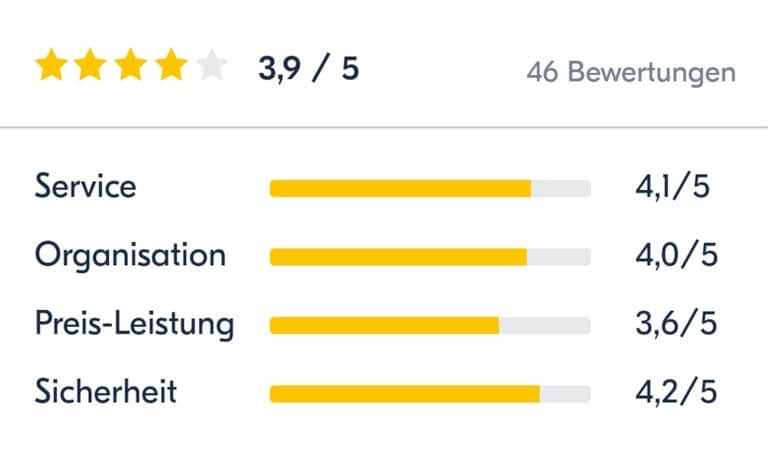This screenshot has height=454, width=768.
Task: Click the 4,0/5 Organisation score
Action: point(676,255)
